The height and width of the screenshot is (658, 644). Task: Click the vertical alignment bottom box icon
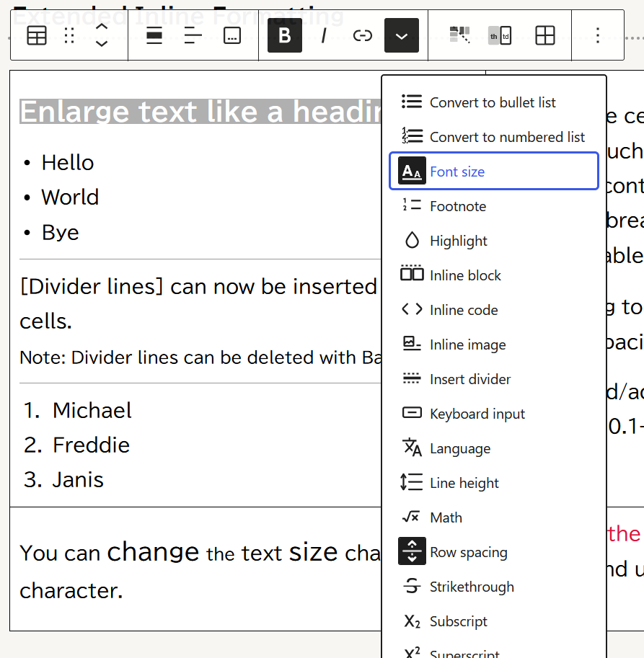point(231,35)
